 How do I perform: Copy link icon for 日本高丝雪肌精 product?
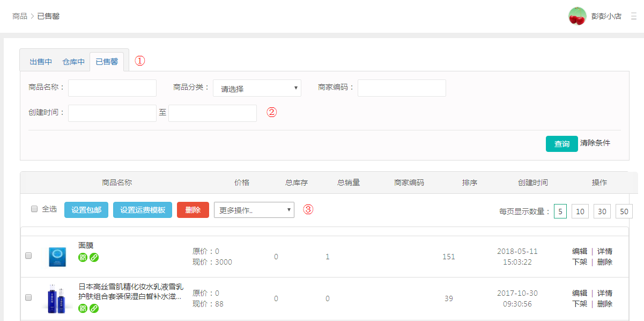coord(94,308)
